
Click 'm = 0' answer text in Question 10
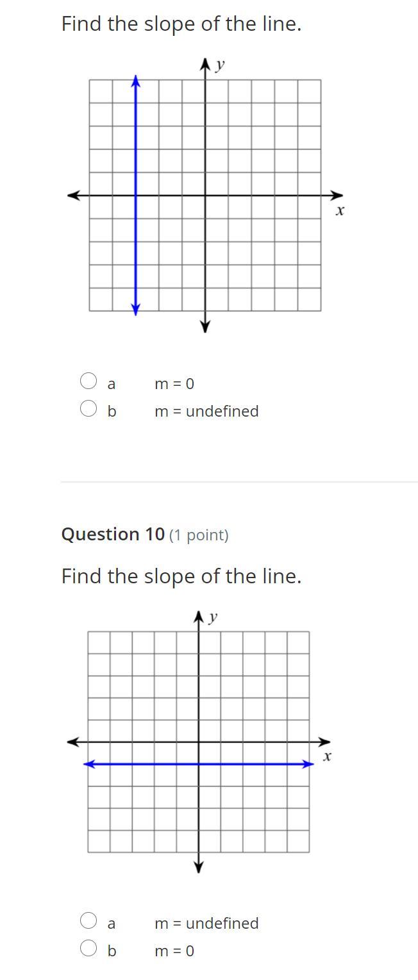click(174, 951)
